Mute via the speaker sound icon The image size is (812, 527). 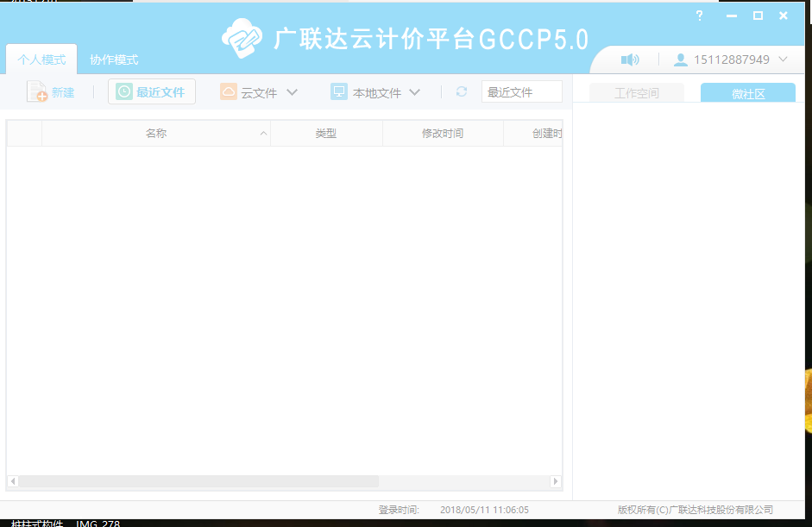tap(630, 60)
